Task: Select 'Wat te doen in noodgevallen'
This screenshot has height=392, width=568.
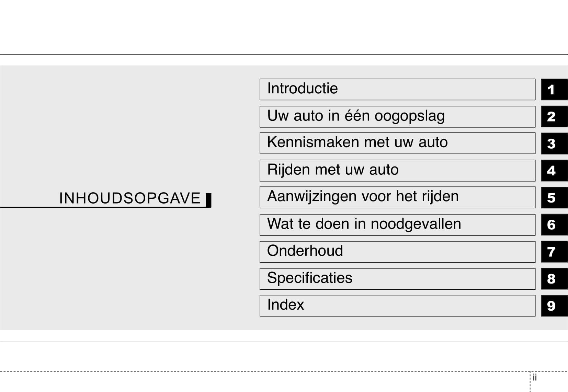Action: tap(397, 225)
